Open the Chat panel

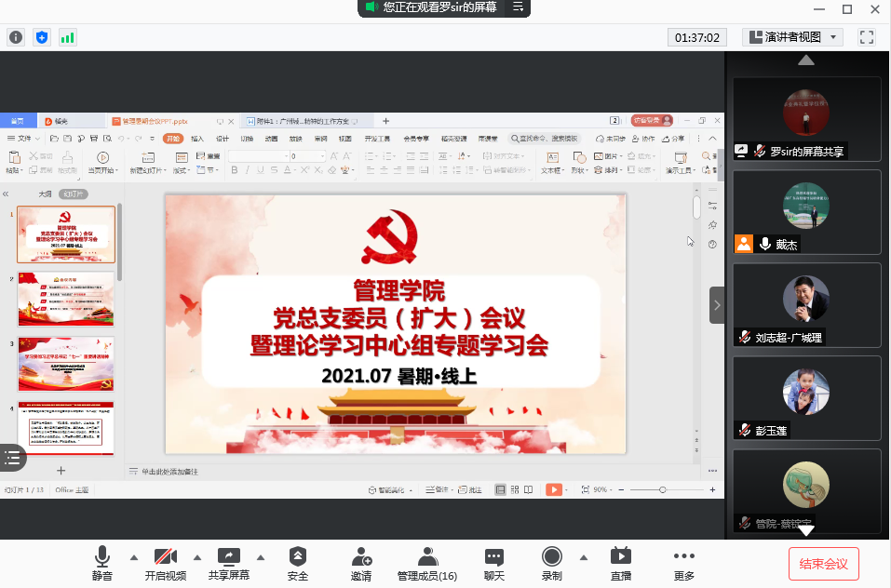tap(493, 563)
